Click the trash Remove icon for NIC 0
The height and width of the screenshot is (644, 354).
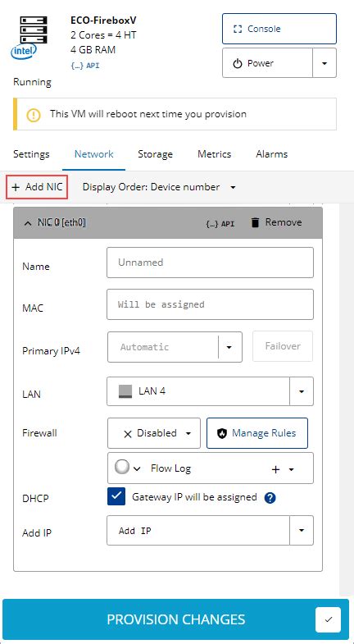(255, 222)
